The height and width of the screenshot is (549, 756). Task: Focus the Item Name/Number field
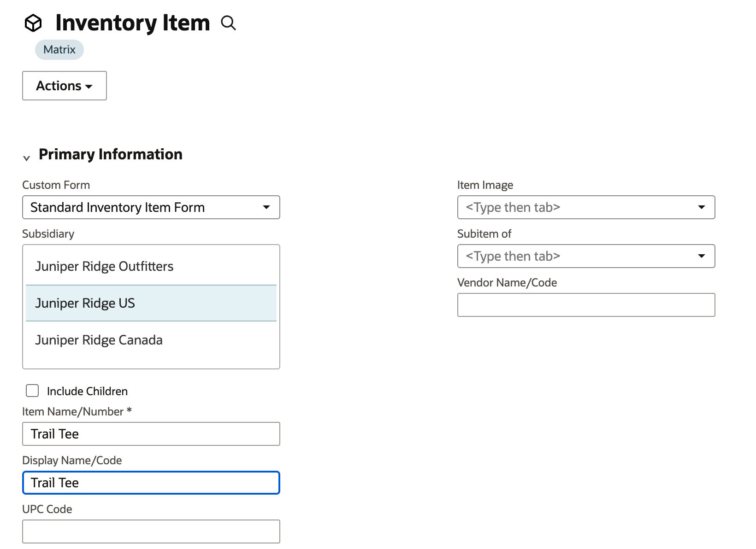point(151,434)
